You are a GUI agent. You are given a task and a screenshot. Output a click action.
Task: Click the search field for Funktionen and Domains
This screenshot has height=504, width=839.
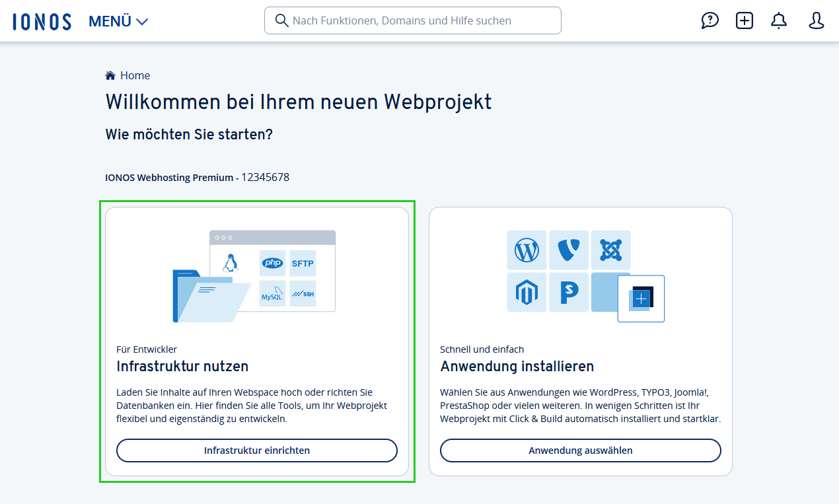413,20
